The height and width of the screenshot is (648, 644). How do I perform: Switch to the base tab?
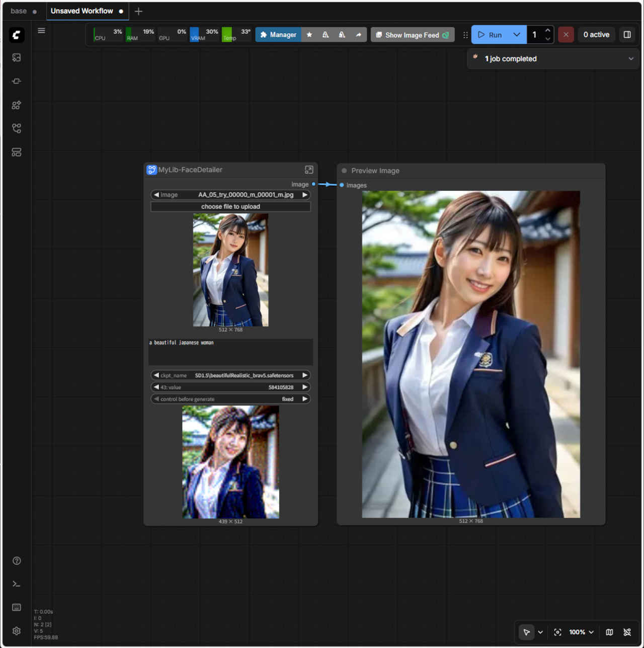[x=19, y=11]
